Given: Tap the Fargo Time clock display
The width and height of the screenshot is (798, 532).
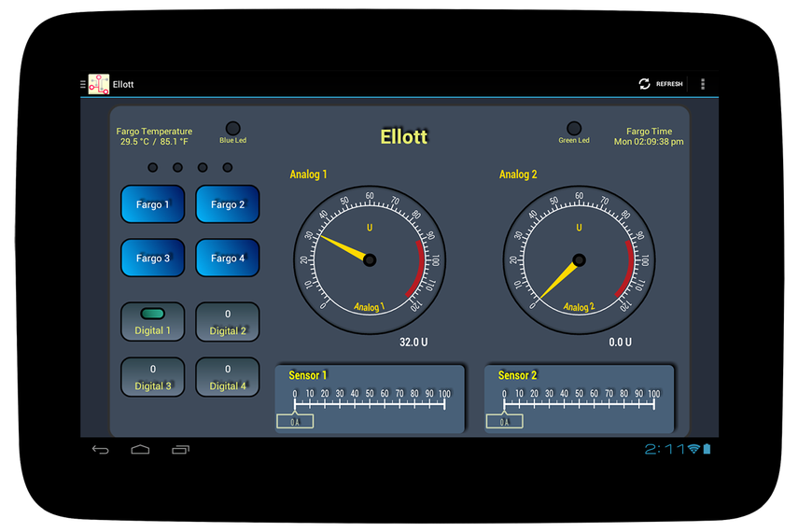Looking at the screenshot, I should [649, 137].
